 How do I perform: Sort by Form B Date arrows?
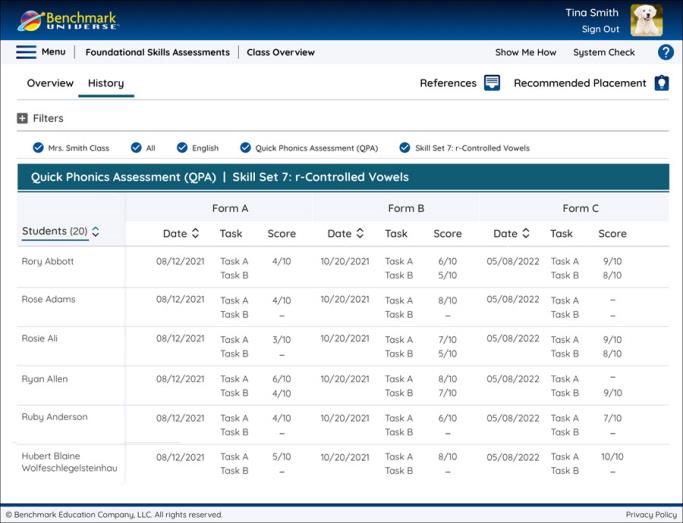pos(360,233)
